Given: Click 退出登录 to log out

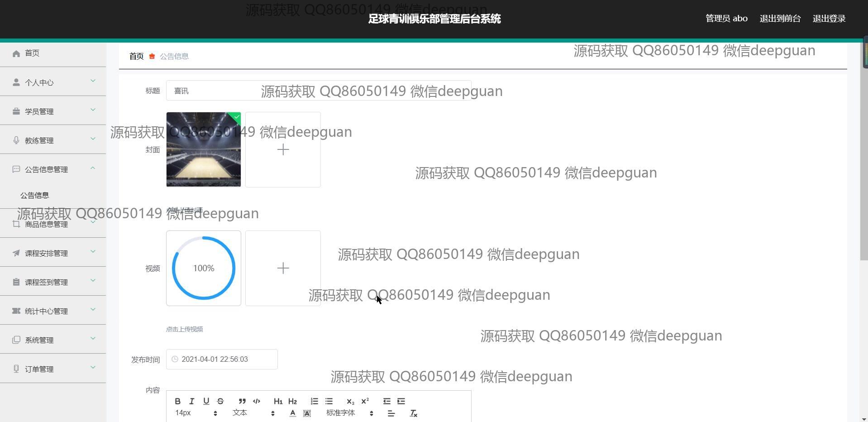Looking at the screenshot, I should coord(829,19).
